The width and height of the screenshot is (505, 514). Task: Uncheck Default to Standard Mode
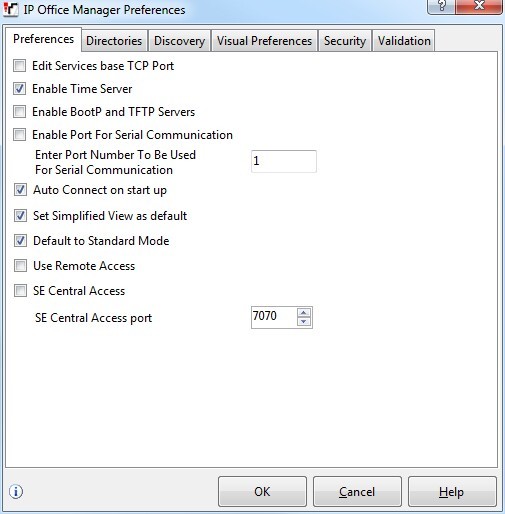click(x=20, y=241)
